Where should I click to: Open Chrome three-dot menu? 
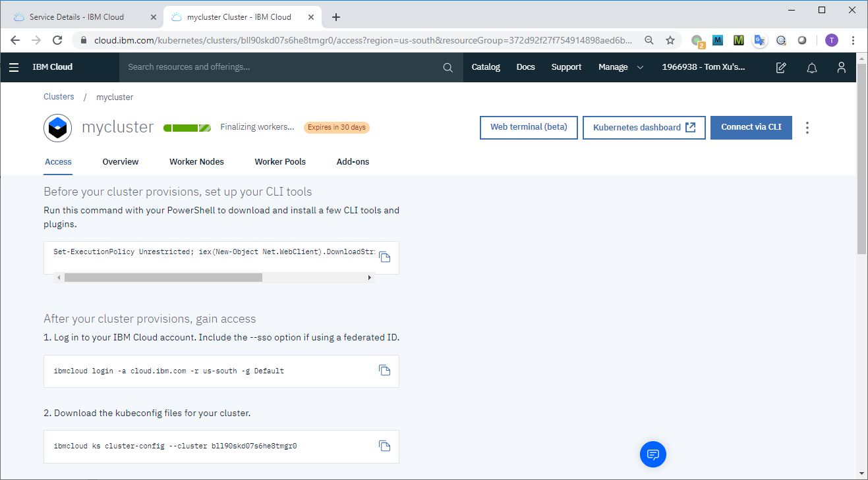854,40
